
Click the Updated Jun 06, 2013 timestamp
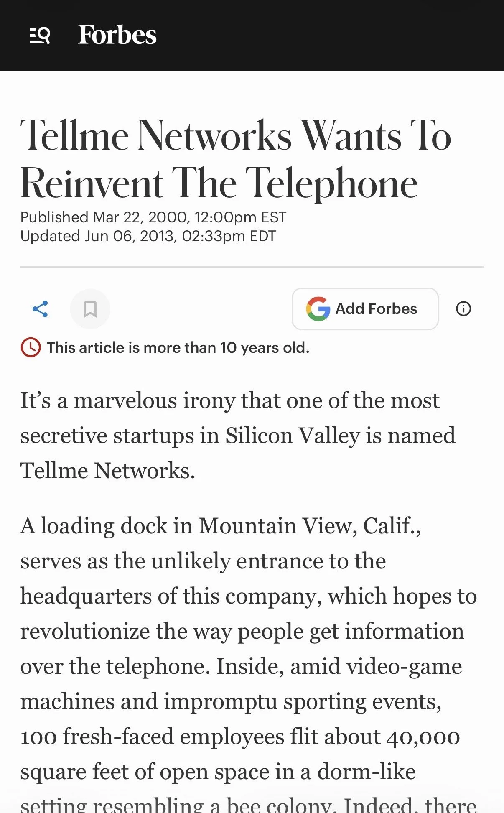(x=148, y=236)
